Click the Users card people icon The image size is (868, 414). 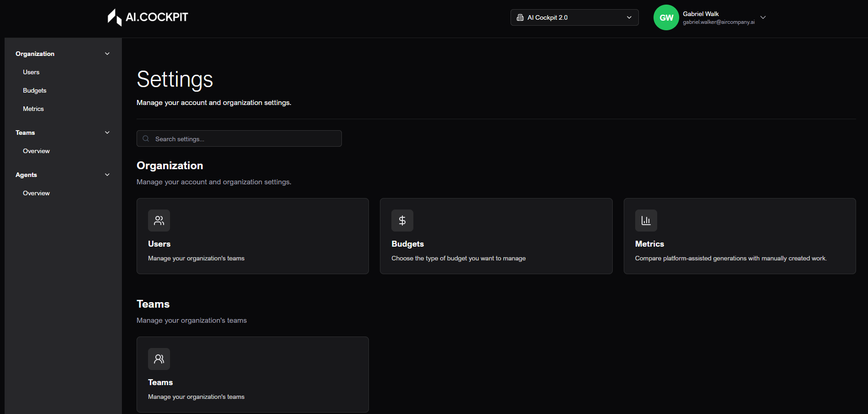coord(159,221)
